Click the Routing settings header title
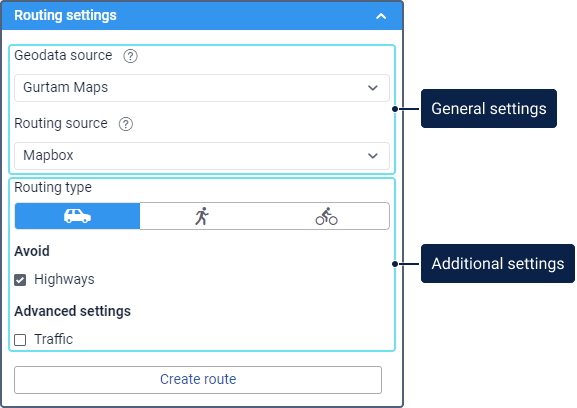 (x=65, y=15)
